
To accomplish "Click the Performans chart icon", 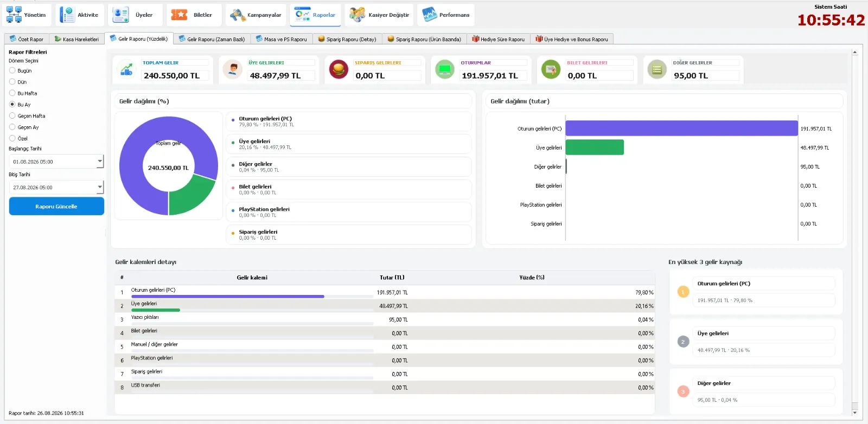I will pyautogui.click(x=430, y=15).
